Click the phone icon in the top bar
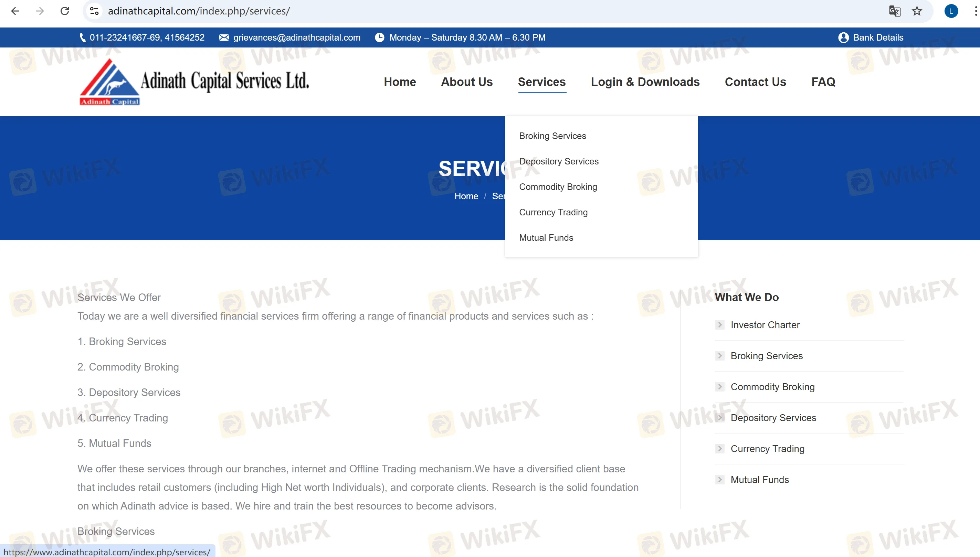 click(82, 37)
